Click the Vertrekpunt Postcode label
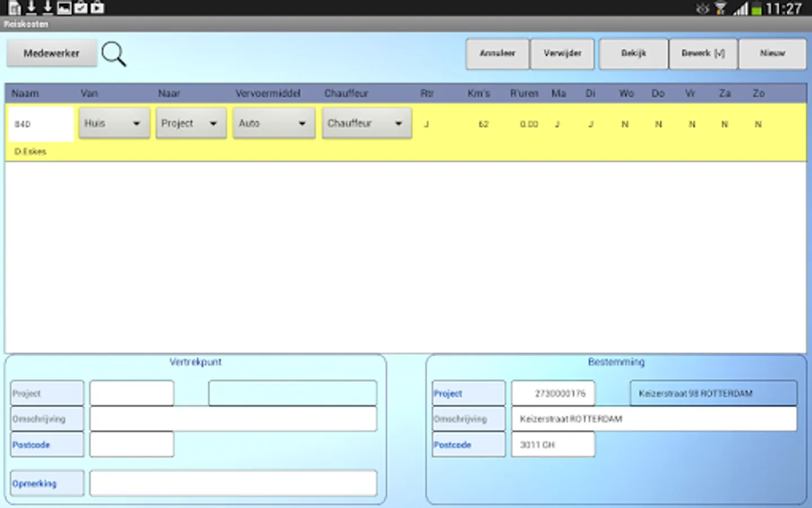812x508 pixels. coord(47,445)
